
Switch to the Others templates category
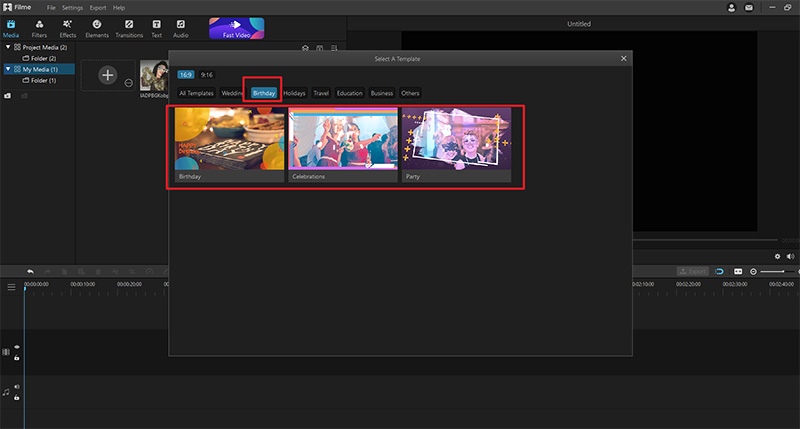(410, 93)
